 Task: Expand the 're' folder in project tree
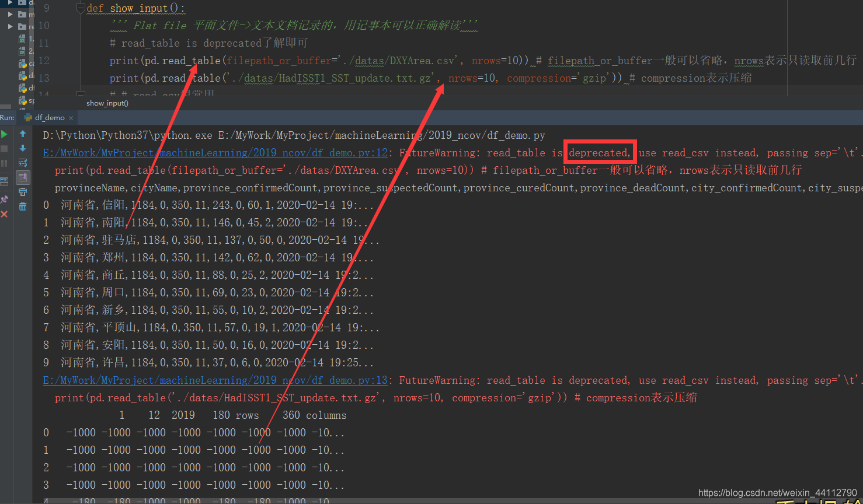click(10, 26)
